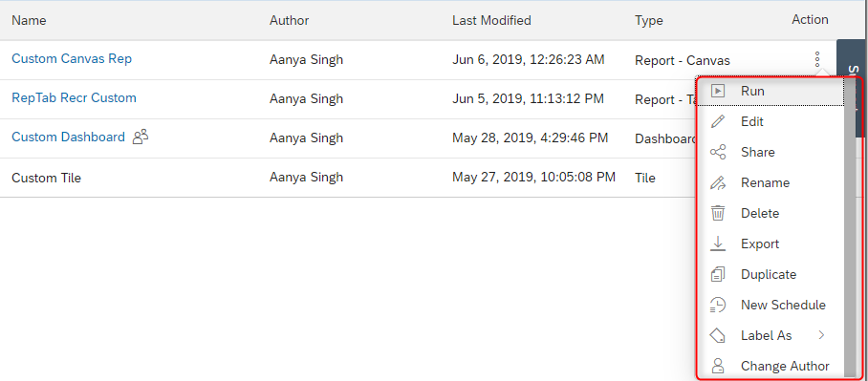Click the New Schedule clock icon

click(718, 305)
